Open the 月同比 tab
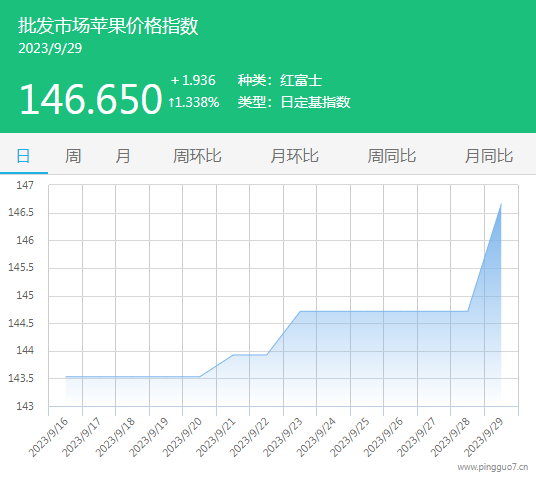Viewport: 536px width, 478px height. tap(489, 156)
